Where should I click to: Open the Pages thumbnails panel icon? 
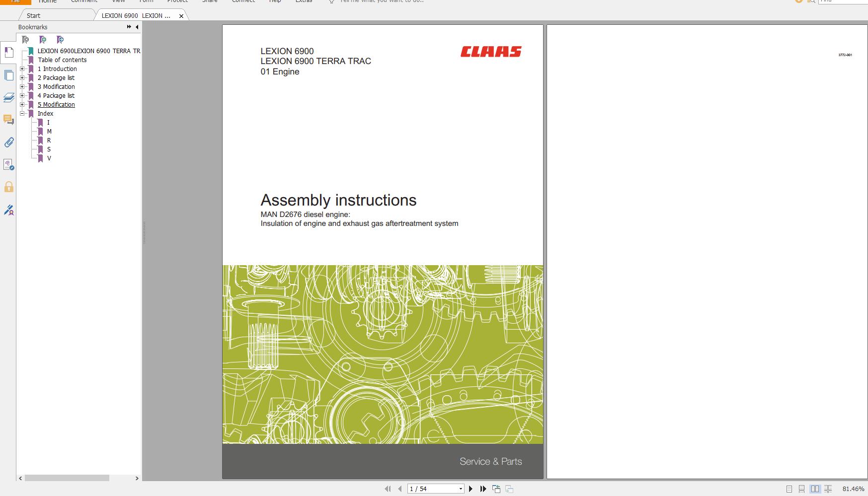click(x=8, y=75)
